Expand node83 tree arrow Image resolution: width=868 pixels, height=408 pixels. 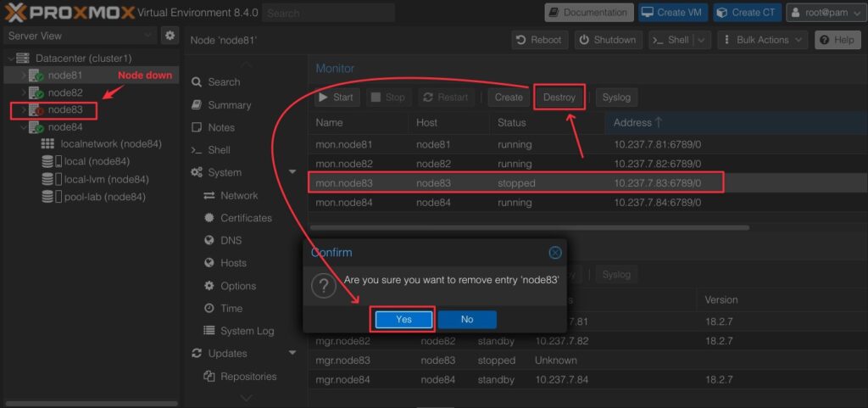point(24,109)
